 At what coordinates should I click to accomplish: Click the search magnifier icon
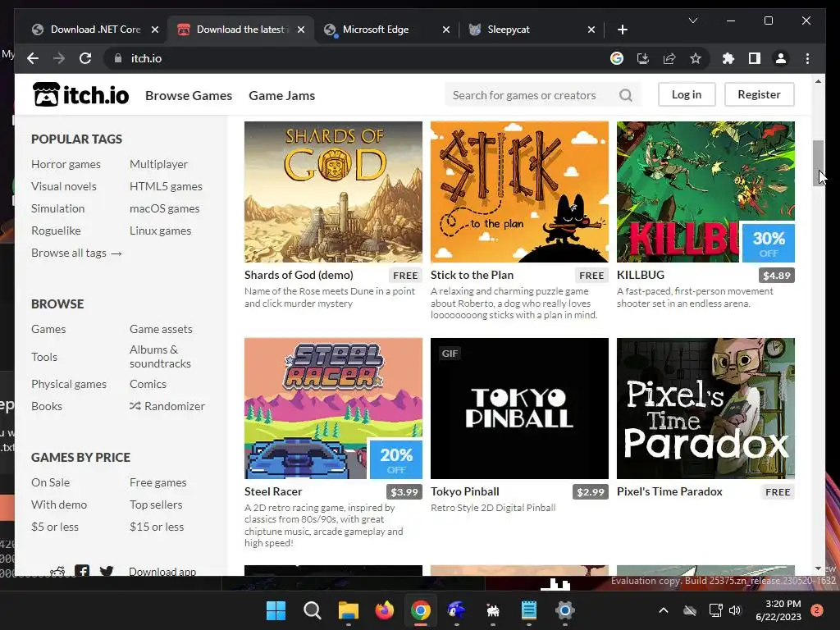pyautogui.click(x=626, y=95)
